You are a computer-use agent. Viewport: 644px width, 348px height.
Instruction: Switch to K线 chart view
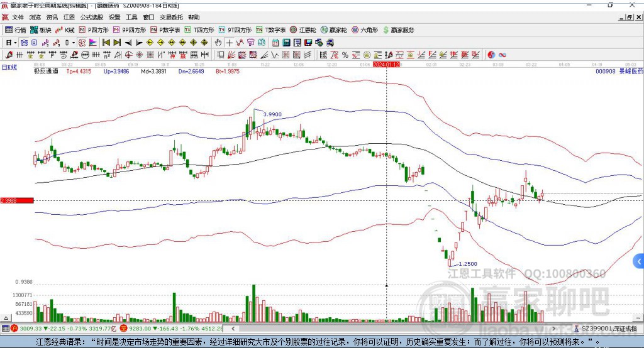point(65,30)
